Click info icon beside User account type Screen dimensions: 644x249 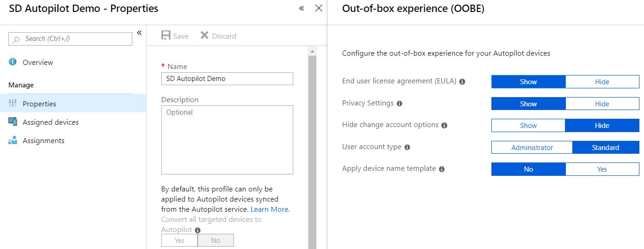click(407, 147)
